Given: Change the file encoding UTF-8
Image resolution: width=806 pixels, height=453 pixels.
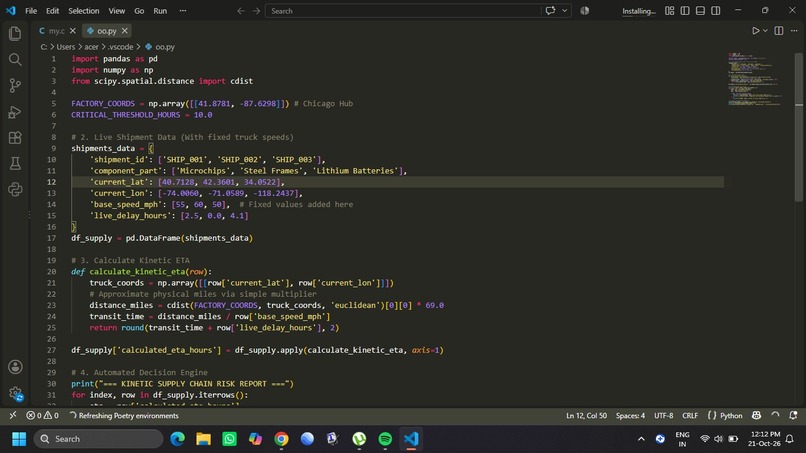Looking at the screenshot, I should coord(663,415).
